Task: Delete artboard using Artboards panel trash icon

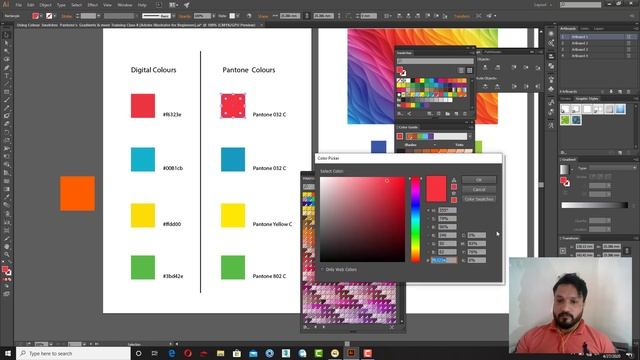Action: 629,92
